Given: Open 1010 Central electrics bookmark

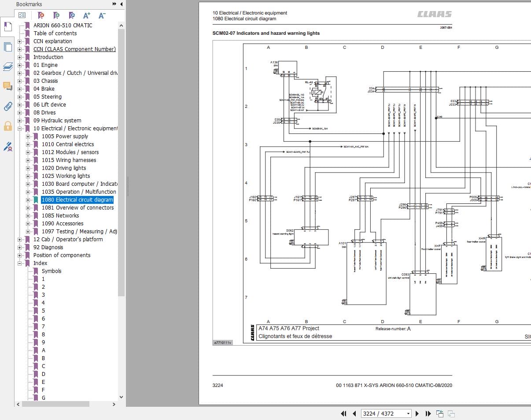Looking at the screenshot, I should 68,144.
